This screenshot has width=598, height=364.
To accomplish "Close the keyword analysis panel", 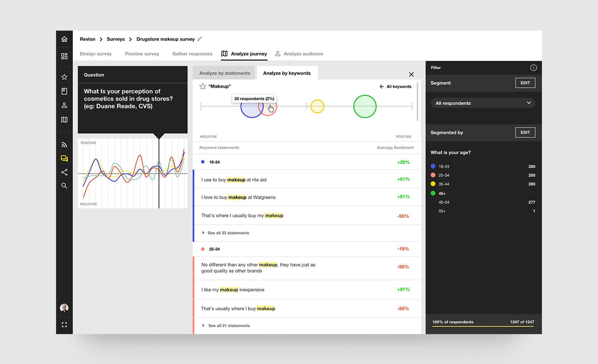I will point(411,74).
